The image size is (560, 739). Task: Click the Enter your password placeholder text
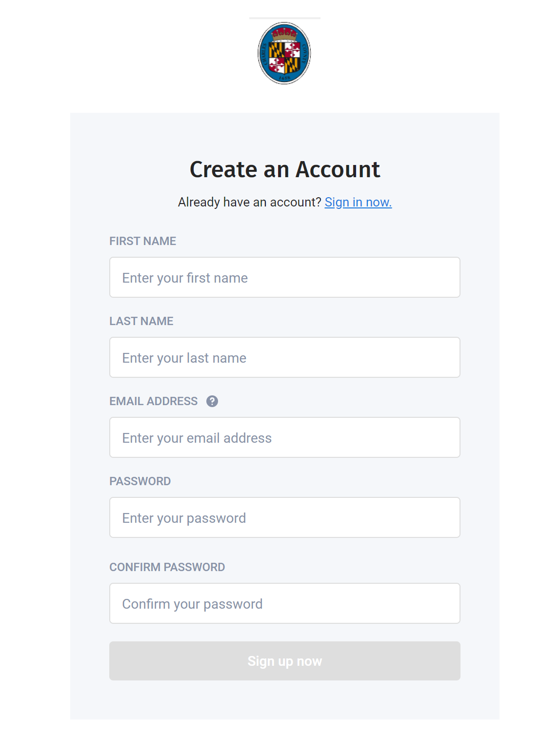pos(183,517)
